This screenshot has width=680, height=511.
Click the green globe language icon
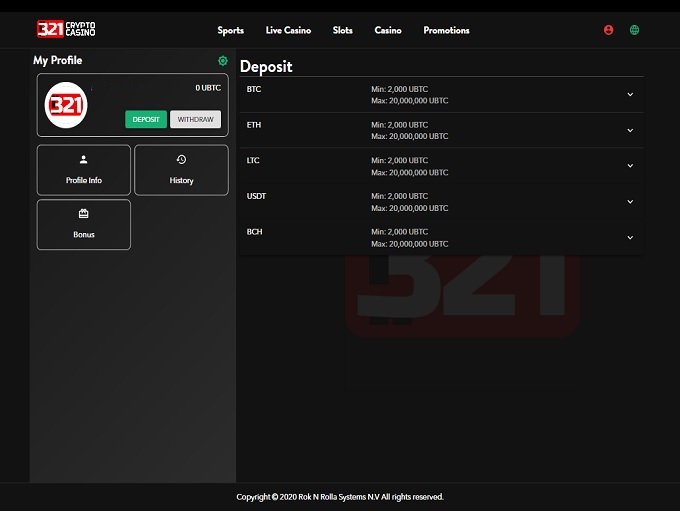[634, 30]
